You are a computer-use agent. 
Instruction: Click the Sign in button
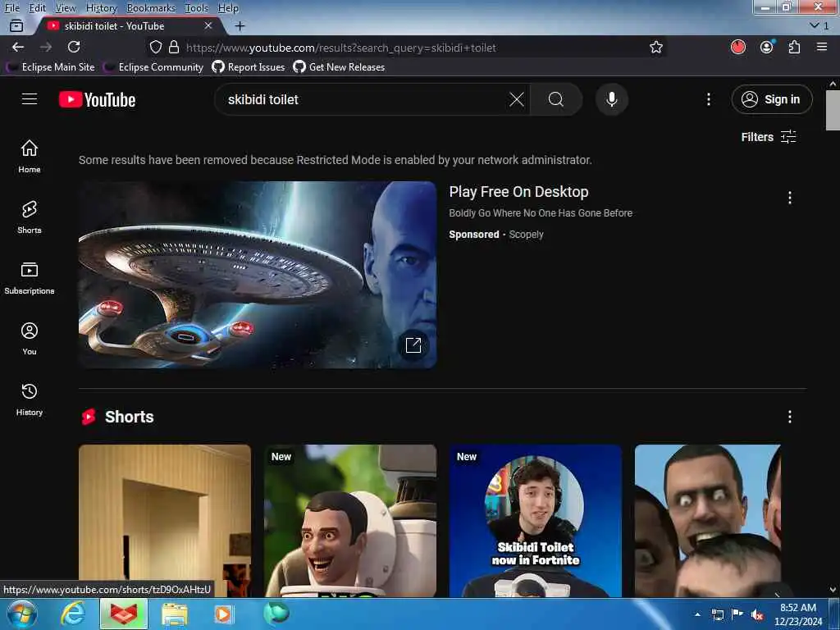click(x=771, y=99)
